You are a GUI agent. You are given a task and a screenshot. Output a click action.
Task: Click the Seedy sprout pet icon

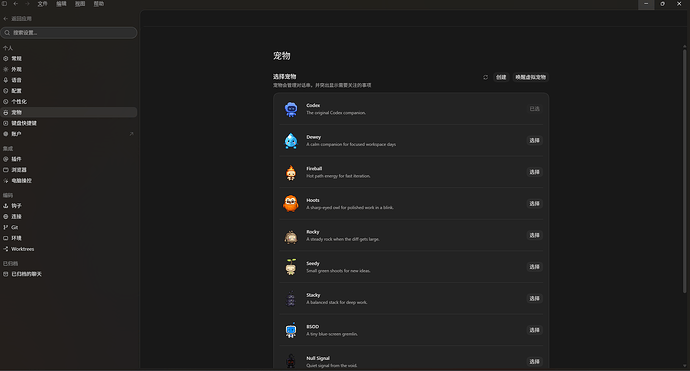click(x=291, y=267)
